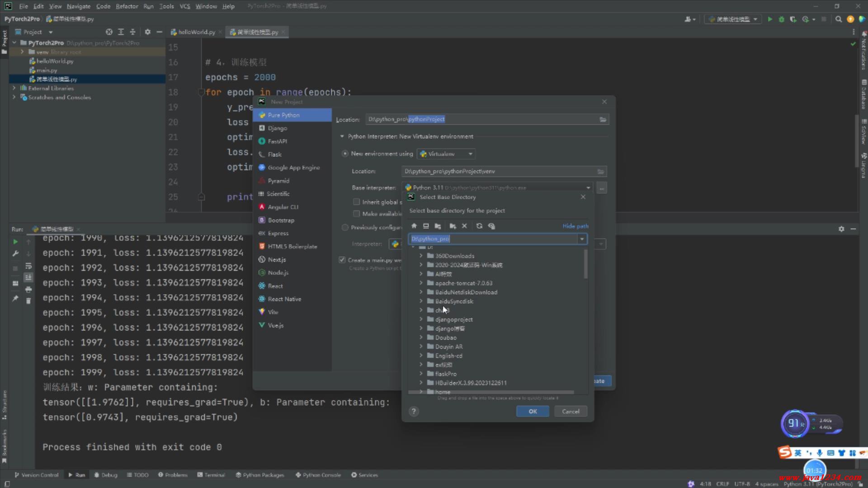Click the New Folder icon

[453, 226]
